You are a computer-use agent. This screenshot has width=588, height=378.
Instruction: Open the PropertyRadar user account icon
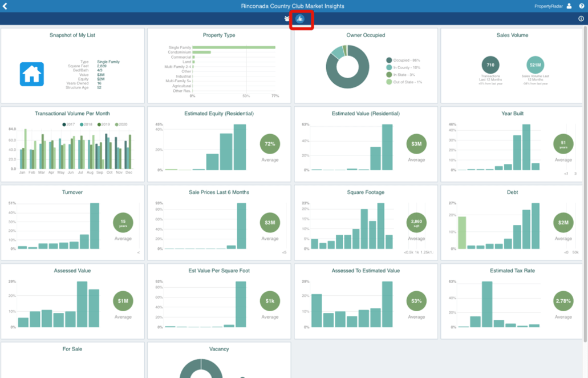tap(569, 6)
